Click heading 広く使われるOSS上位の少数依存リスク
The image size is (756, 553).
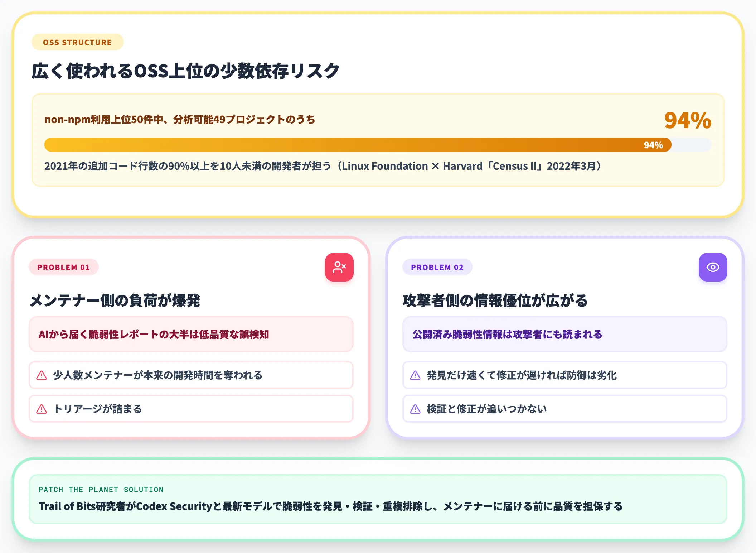click(x=185, y=71)
